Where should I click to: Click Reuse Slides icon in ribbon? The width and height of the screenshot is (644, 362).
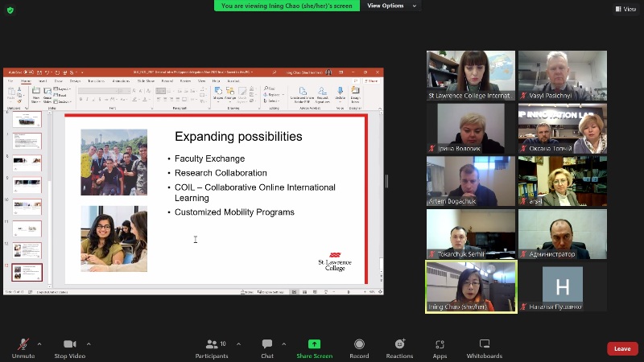47,91
